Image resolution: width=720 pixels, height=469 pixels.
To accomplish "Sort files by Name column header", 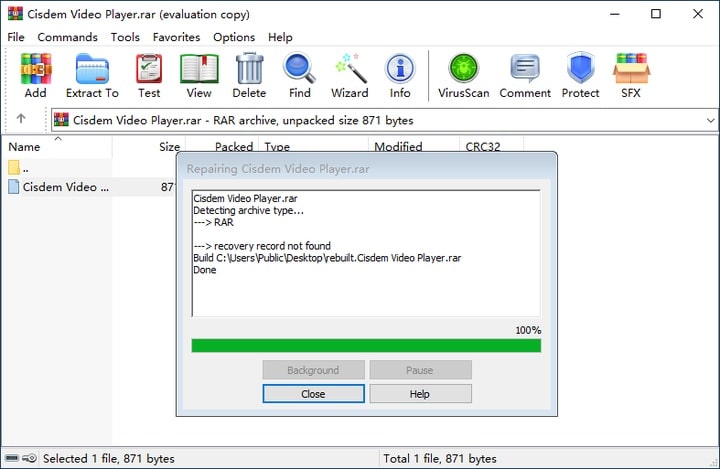I will point(57,147).
